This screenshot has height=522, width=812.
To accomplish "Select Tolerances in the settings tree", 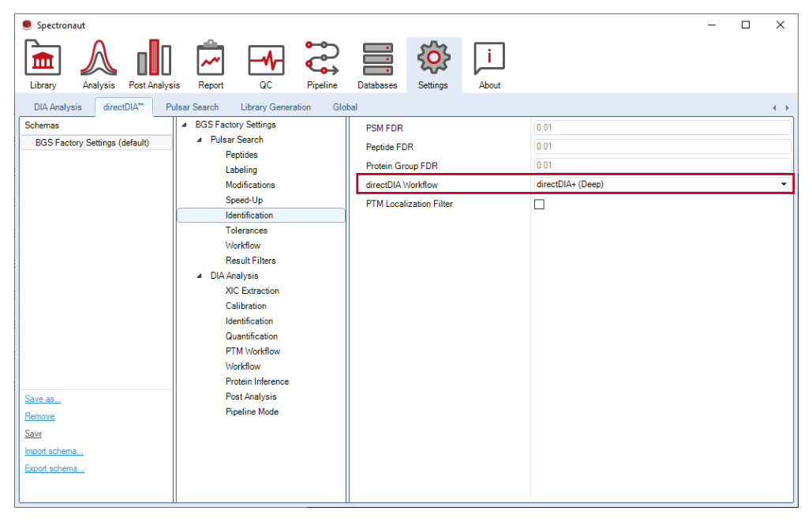I will click(246, 230).
